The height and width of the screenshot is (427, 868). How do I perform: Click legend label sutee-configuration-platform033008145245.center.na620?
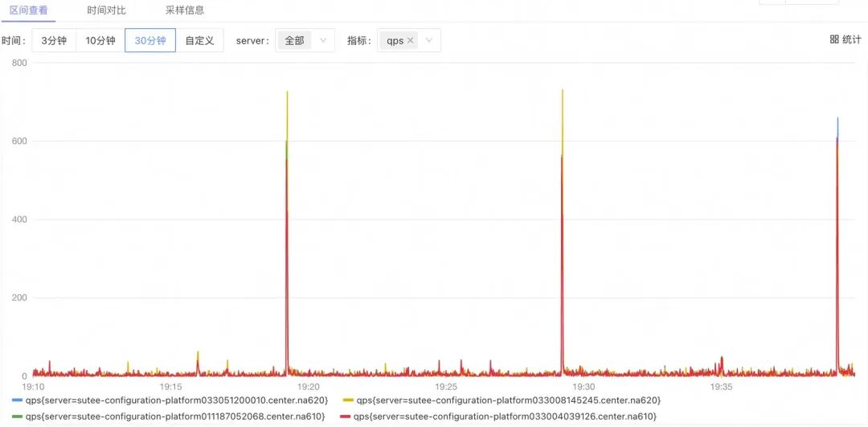point(509,400)
